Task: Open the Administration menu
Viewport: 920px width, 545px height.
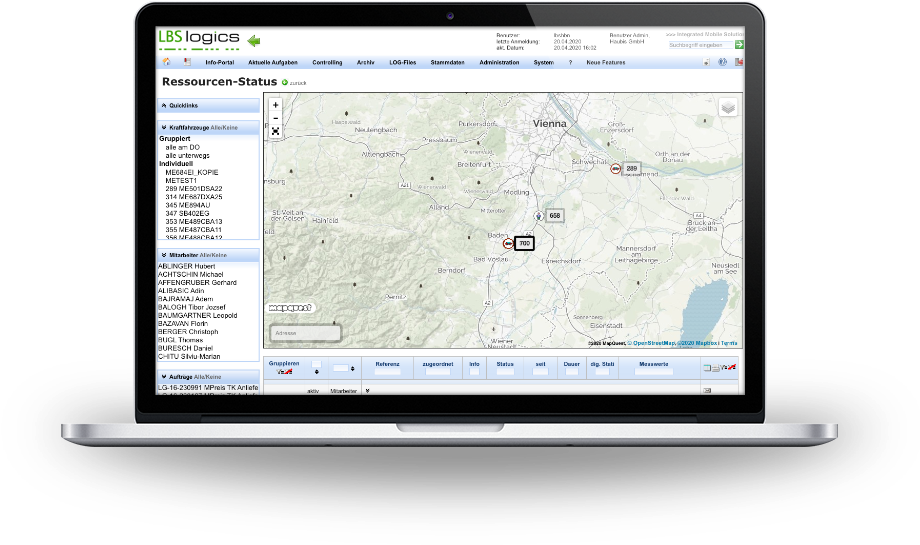Action: 499,62
